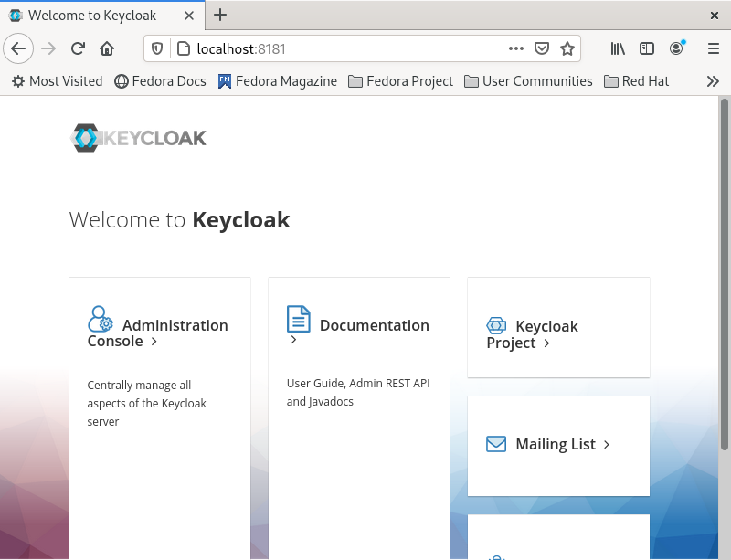Open Fedora Project bookmarks folder
This screenshot has height=560, width=731.
pos(401,81)
